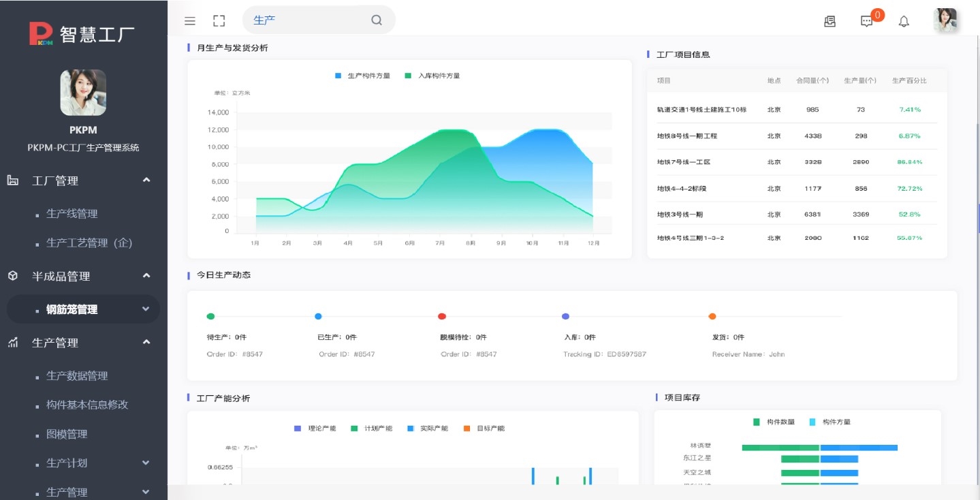Open notifications bell icon

click(904, 21)
